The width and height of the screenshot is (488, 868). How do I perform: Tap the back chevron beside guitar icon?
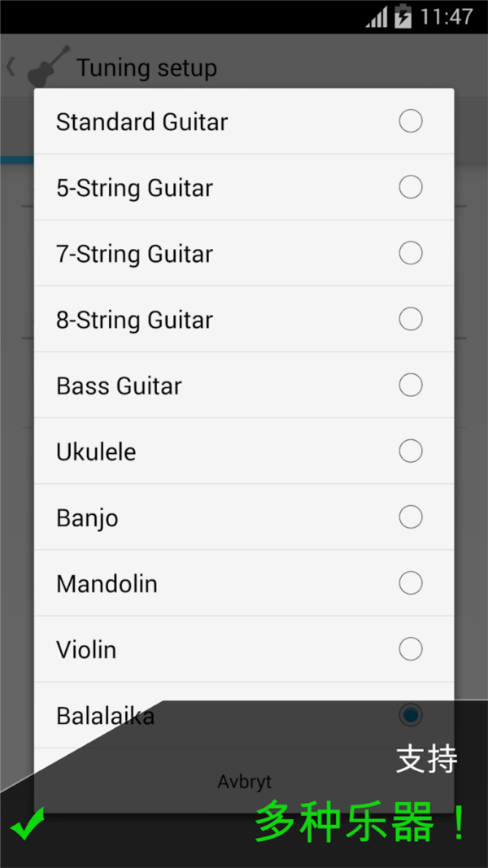tap(11, 67)
